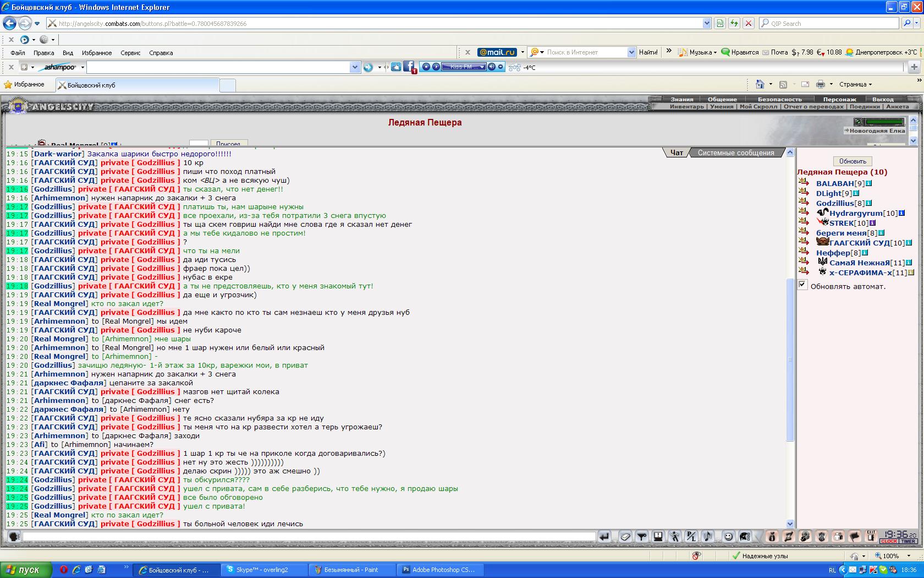Switch to the 'Чат' tab

click(x=676, y=152)
